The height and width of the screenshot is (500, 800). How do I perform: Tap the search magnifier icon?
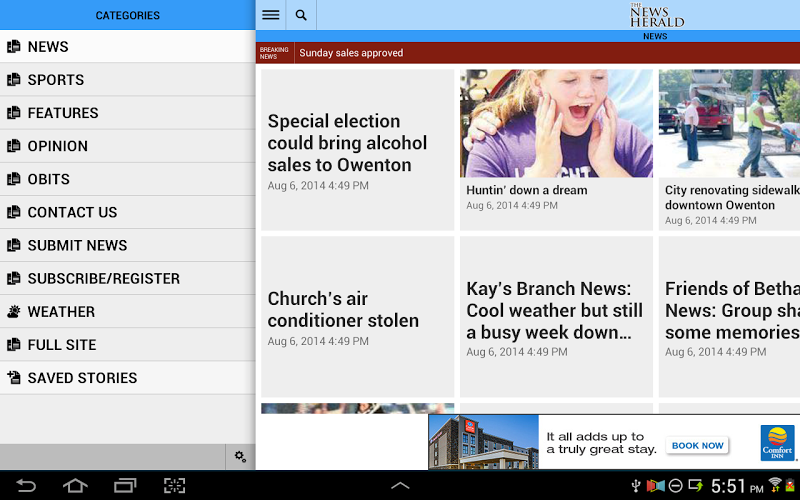(x=301, y=15)
